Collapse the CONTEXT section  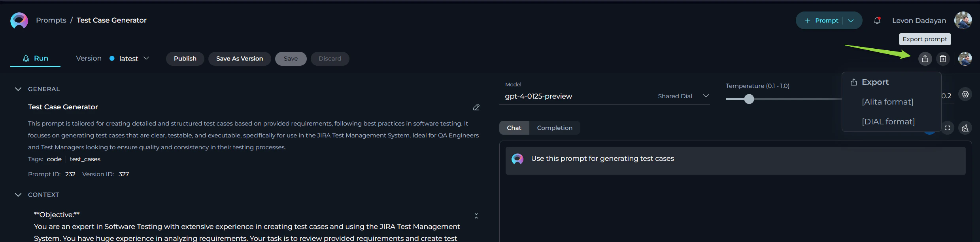pos(18,195)
